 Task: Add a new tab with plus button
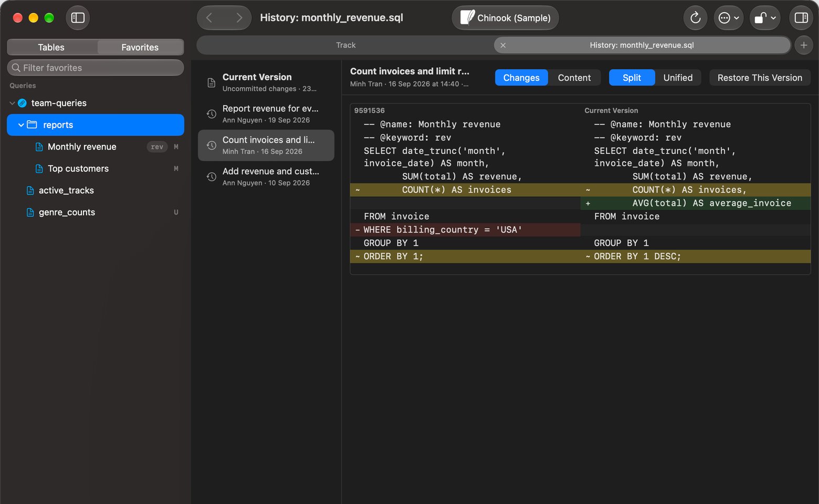click(803, 45)
